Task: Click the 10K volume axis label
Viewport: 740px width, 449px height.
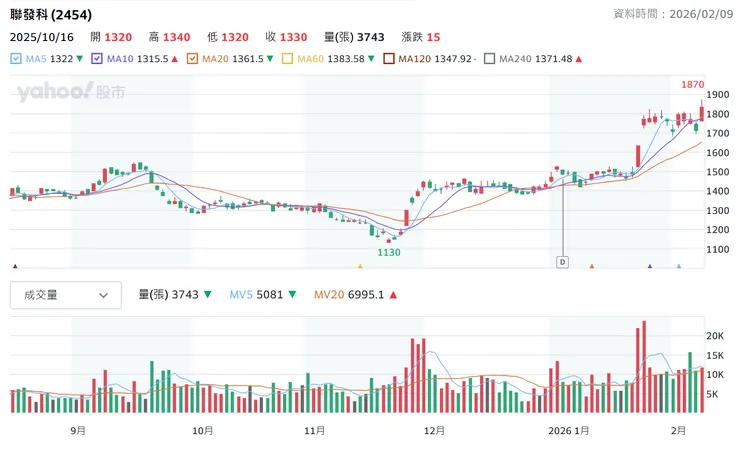Action: 715,374
